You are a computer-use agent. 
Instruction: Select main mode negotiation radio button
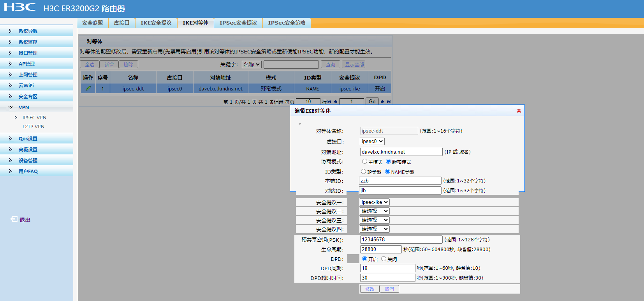(x=364, y=161)
